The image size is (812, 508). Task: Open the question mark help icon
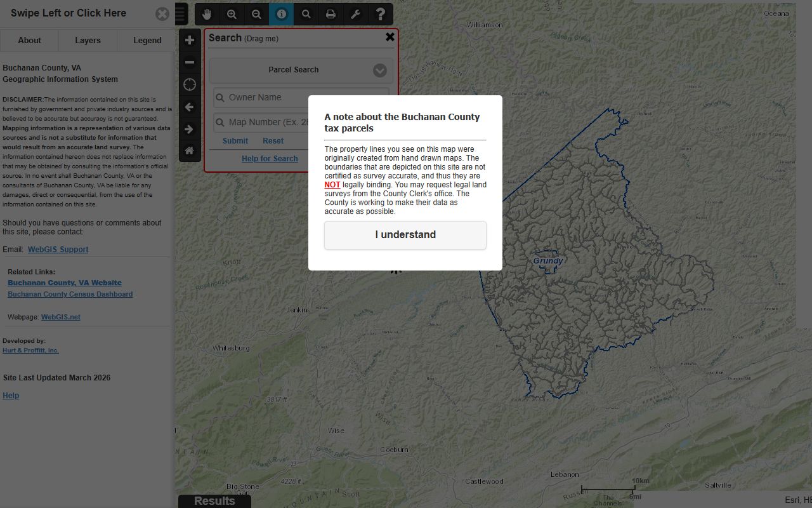[x=381, y=14]
